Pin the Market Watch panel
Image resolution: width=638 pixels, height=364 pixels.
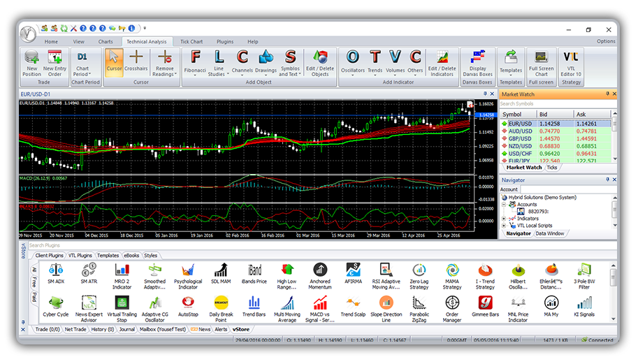(607, 94)
